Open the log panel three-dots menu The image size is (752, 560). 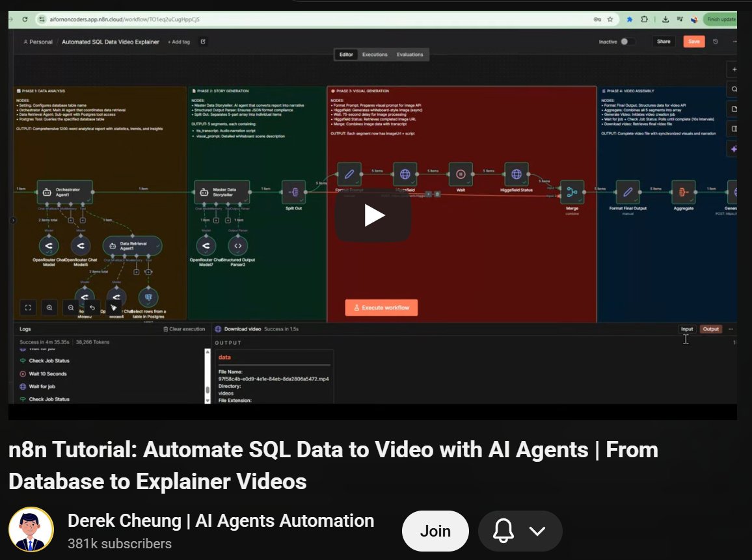[731, 329]
